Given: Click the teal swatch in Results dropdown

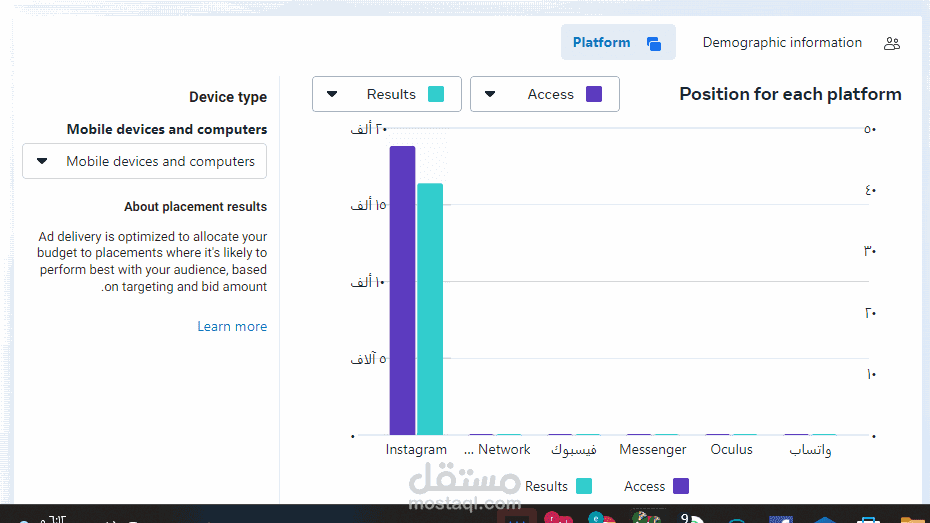Looking at the screenshot, I should click(x=436, y=94).
